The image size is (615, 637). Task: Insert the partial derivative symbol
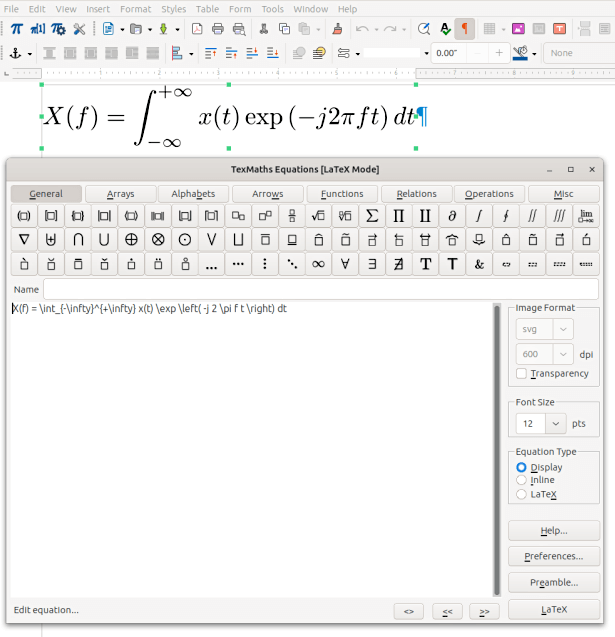(x=452, y=216)
